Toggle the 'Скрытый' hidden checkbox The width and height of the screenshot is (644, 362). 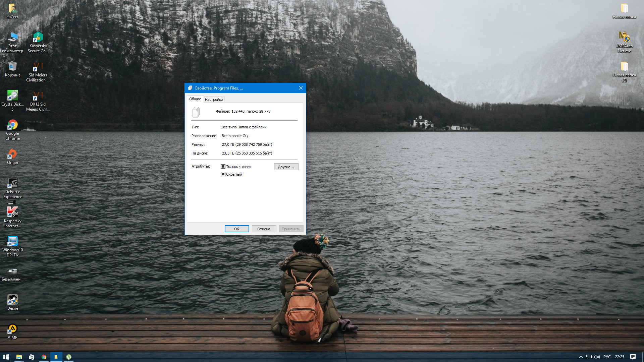click(223, 174)
